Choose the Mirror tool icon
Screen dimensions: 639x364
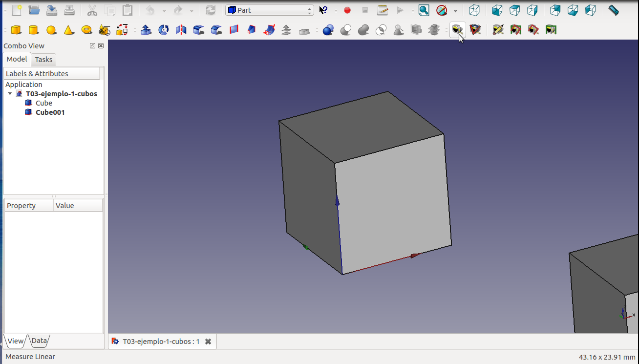coord(181,30)
